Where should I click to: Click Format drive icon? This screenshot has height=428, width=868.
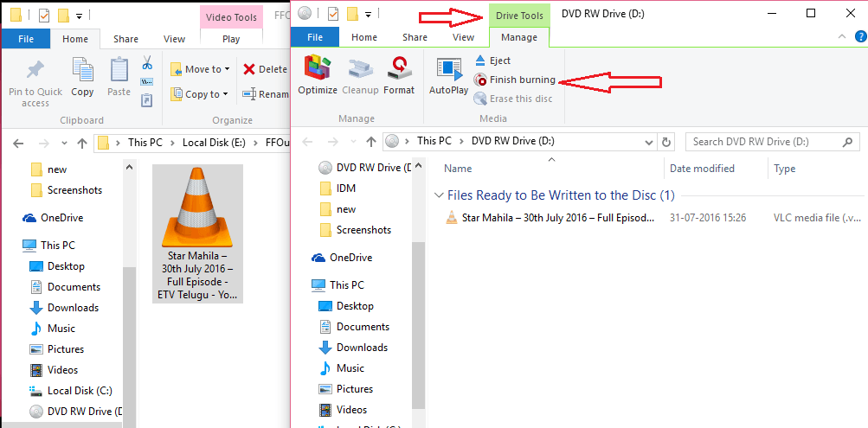point(399,74)
